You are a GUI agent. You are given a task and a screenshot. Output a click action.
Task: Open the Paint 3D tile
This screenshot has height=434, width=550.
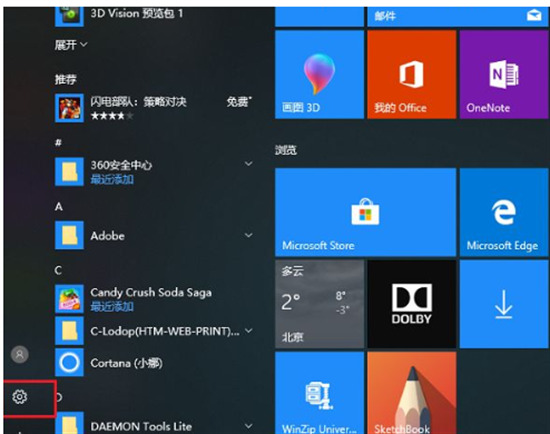pos(319,74)
